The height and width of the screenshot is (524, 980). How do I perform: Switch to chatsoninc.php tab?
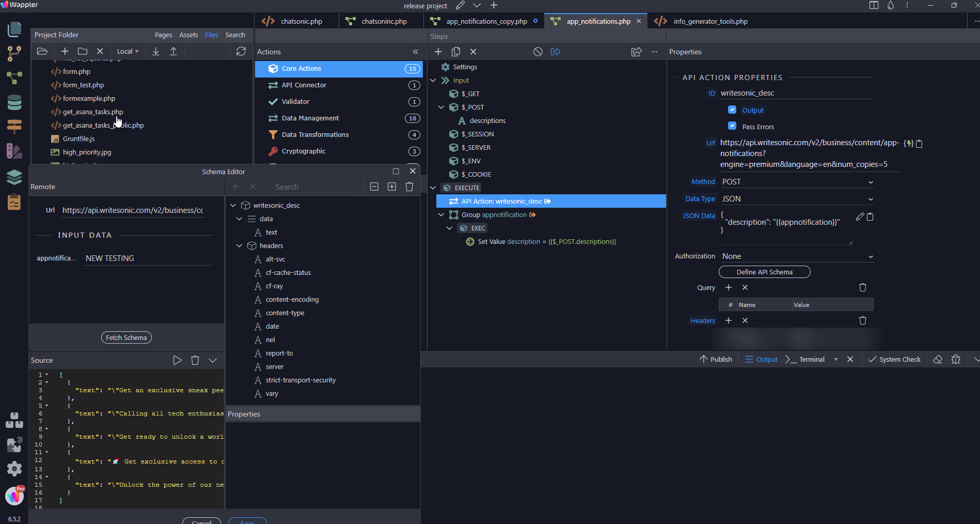[x=381, y=21]
